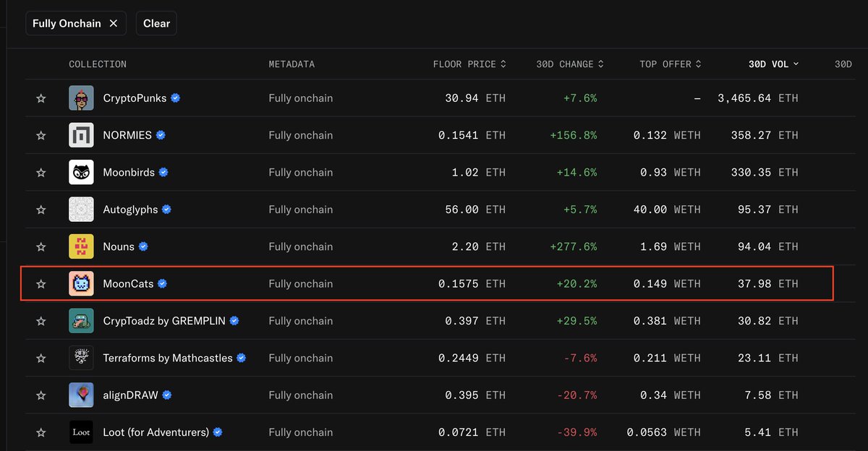
Task: Click Autoglyphs floor price 56.00 ETH
Action: pos(475,210)
